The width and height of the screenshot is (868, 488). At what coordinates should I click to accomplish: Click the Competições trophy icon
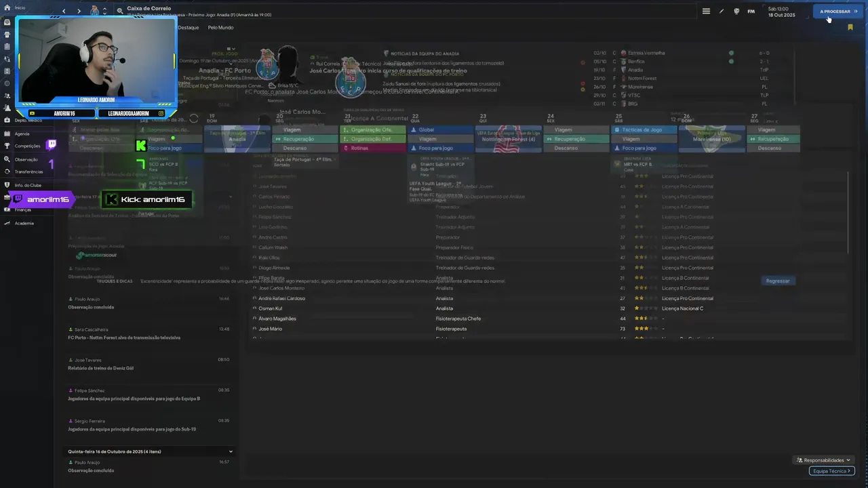coord(7,146)
